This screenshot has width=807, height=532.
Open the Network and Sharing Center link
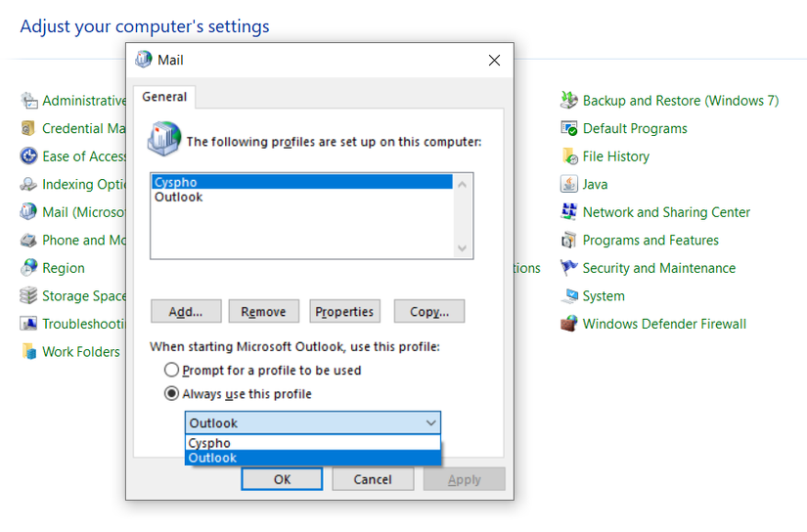pyautogui.click(x=666, y=212)
